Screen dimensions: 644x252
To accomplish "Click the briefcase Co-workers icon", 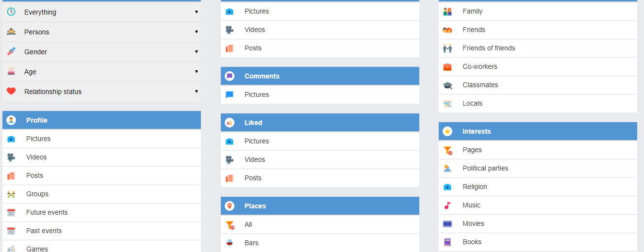I will [x=447, y=67].
